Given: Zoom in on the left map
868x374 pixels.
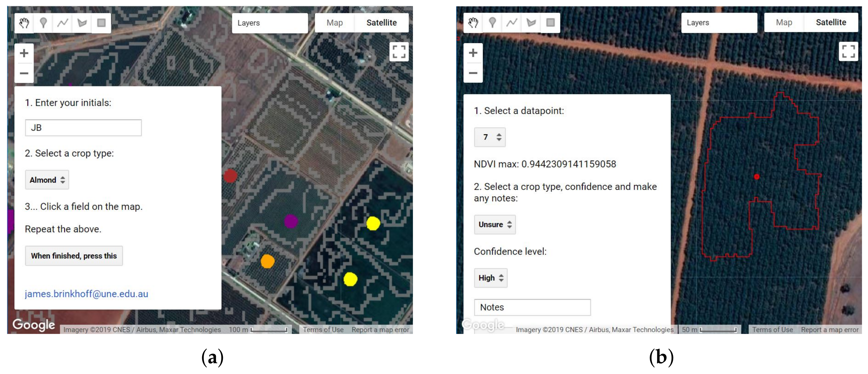Looking at the screenshot, I should click(24, 53).
